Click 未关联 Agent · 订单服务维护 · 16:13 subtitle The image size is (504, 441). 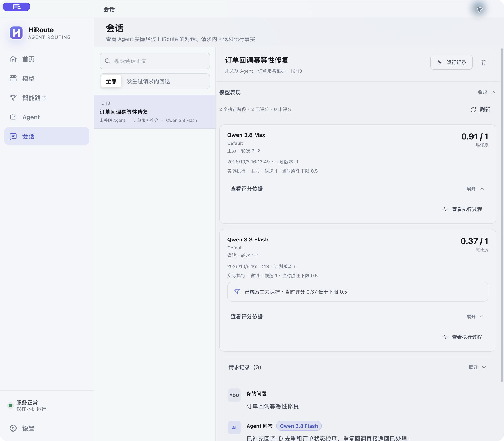[263, 71]
